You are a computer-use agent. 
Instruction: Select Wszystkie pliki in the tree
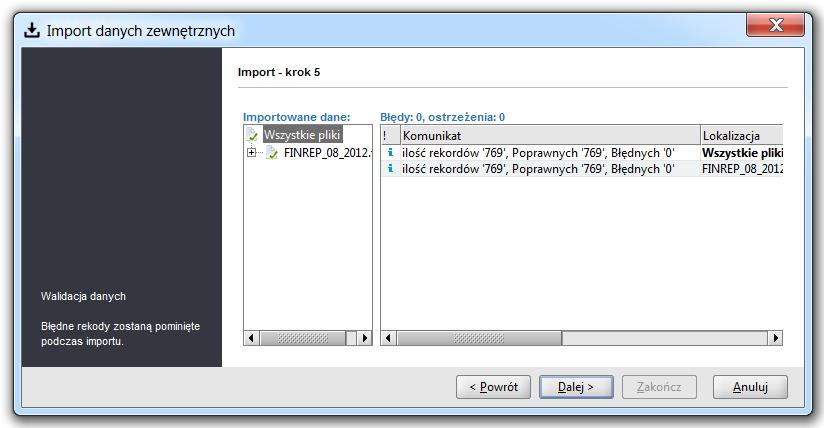(x=302, y=135)
